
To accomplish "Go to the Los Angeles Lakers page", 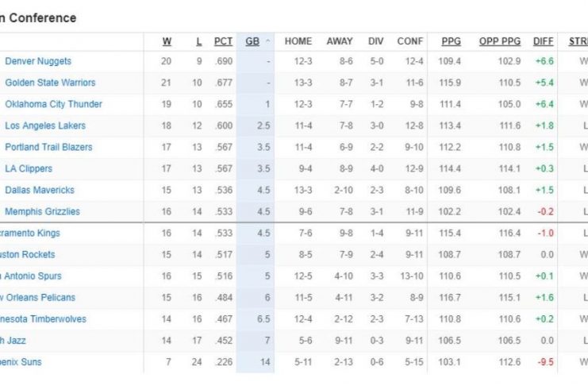I will pos(45,125).
